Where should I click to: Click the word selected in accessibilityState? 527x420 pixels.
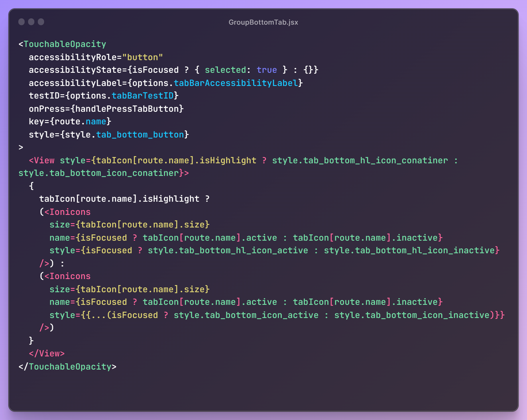pyautogui.click(x=225, y=70)
